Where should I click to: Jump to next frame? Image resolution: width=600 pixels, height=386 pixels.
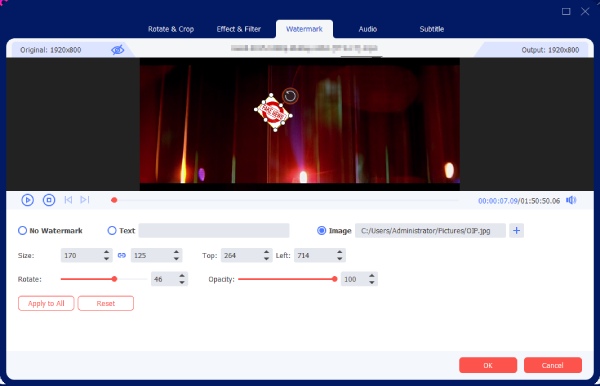coord(85,200)
